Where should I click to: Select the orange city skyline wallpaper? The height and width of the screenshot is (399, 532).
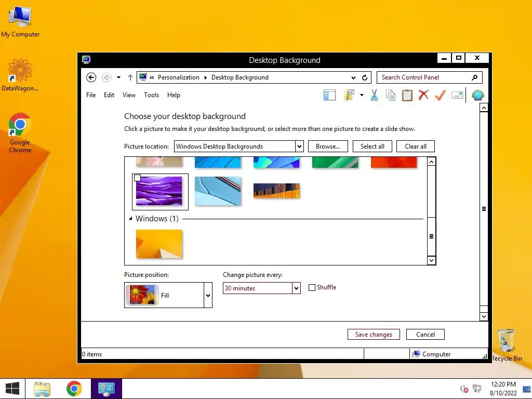pos(276,191)
